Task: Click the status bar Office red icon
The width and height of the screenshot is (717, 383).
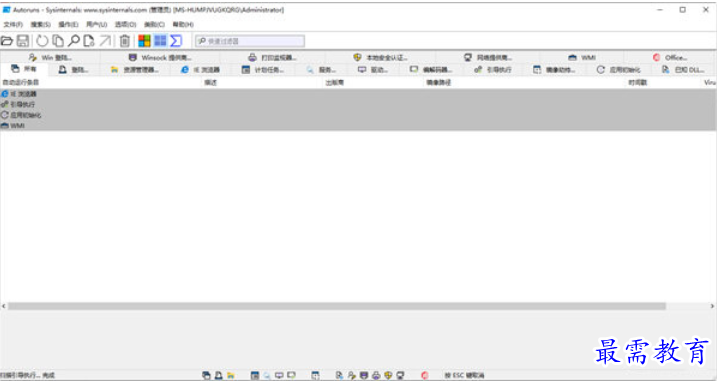Action: (425, 376)
